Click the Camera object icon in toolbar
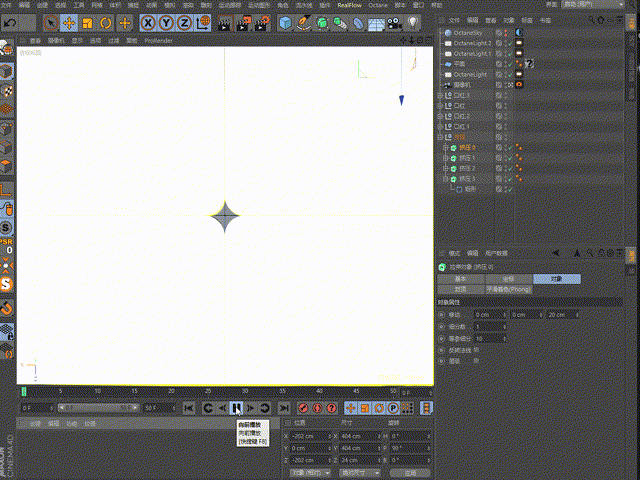The height and width of the screenshot is (480, 640). click(x=394, y=23)
